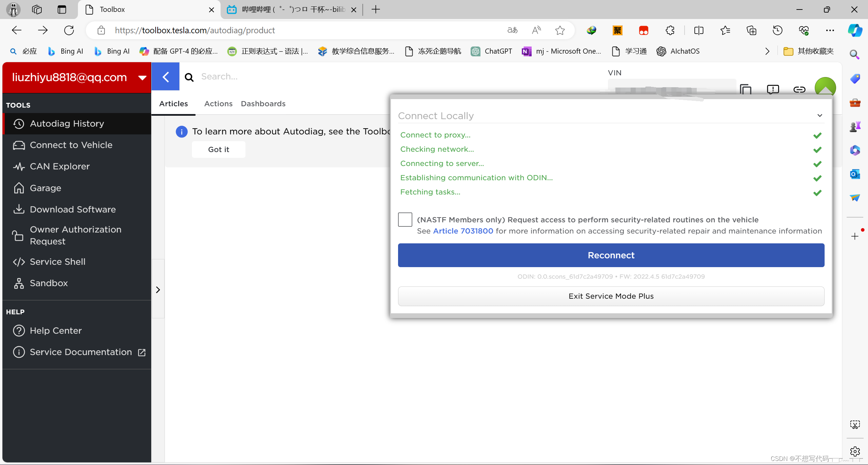Expand the collapsed side panel arrow
The width and height of the screenshot is (868, 465).
tap(158, 290)
